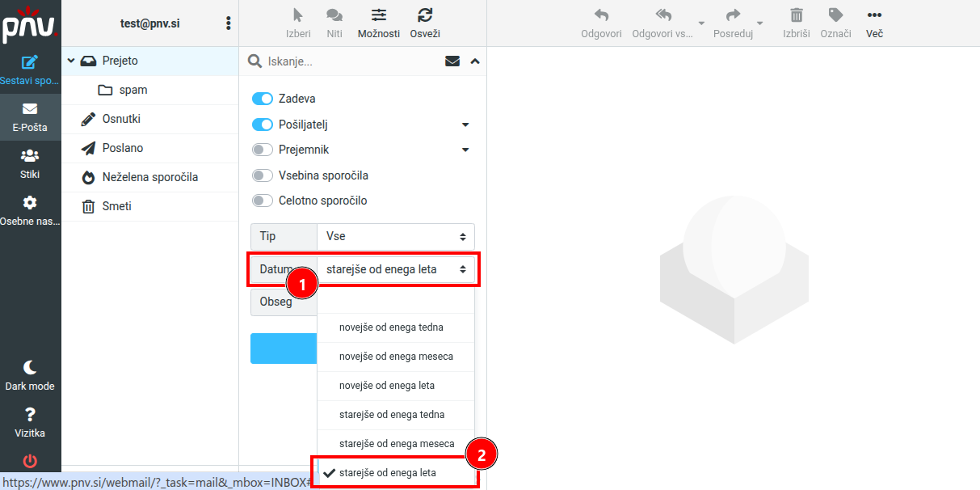The width and height of the screenshot is (980, 490).
Task: Open the Poslano sent folder
Action: coord(122,148)
